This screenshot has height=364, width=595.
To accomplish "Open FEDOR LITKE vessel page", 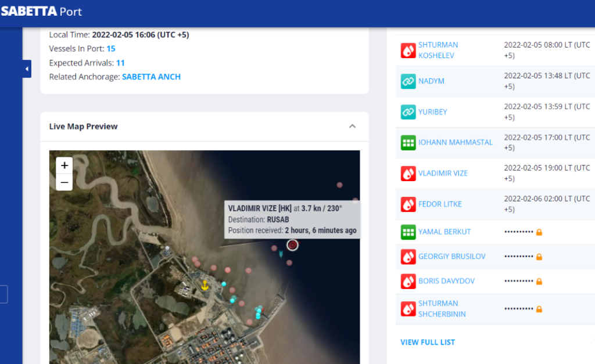I will click(440, 204).
